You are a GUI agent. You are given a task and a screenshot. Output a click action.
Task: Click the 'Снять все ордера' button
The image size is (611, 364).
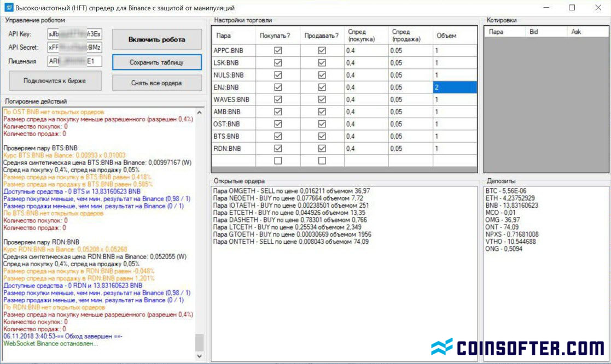157,83
